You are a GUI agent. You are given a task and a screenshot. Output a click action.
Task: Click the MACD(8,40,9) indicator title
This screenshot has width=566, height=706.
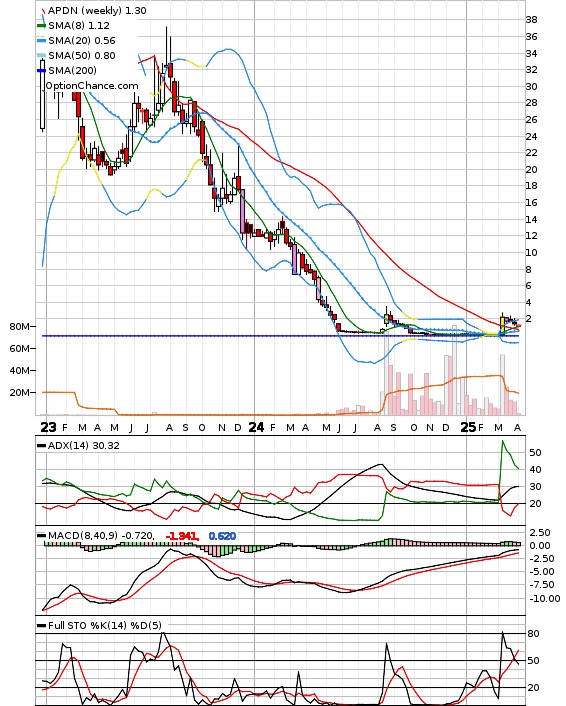[83, 535]
